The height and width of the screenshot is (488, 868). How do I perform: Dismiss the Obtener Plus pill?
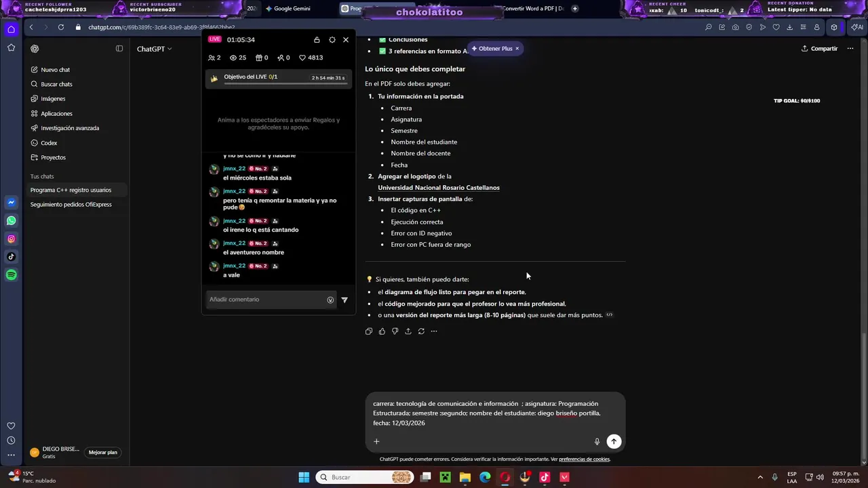click(517, 49)
